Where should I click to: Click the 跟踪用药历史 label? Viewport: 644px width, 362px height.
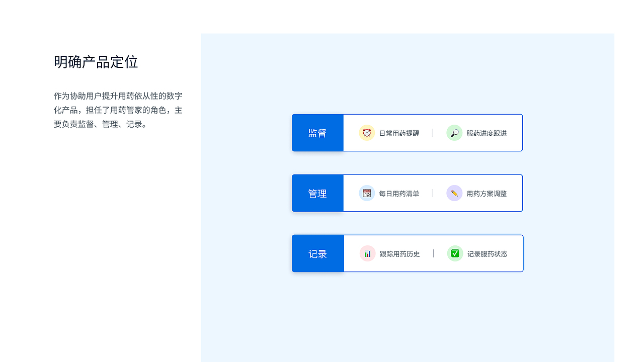[400, 254]
